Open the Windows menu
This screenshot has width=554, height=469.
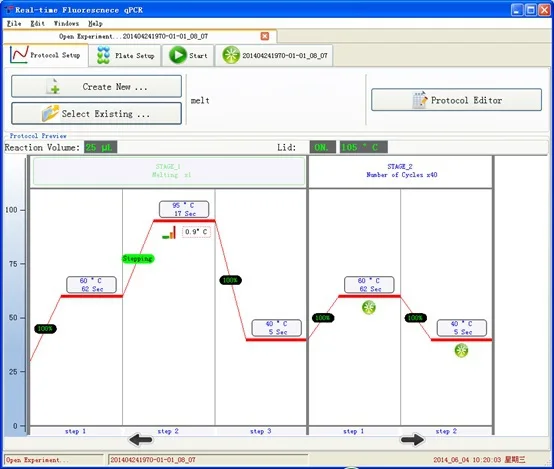66,23
